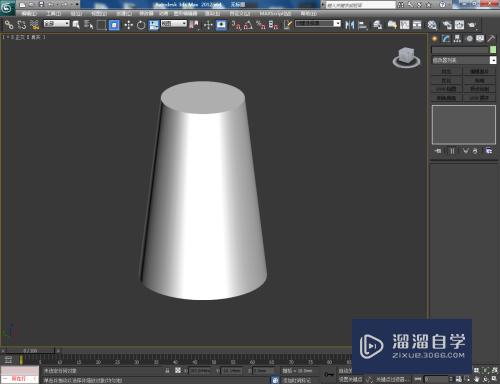Open the Material Editor

pyautogui.click(x=432, y=25)
